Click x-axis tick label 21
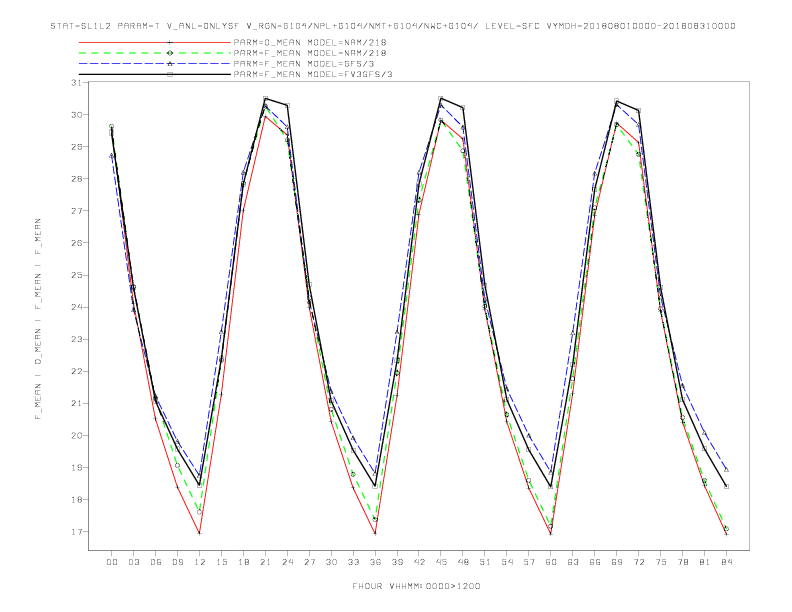 [x=265, y=562]
